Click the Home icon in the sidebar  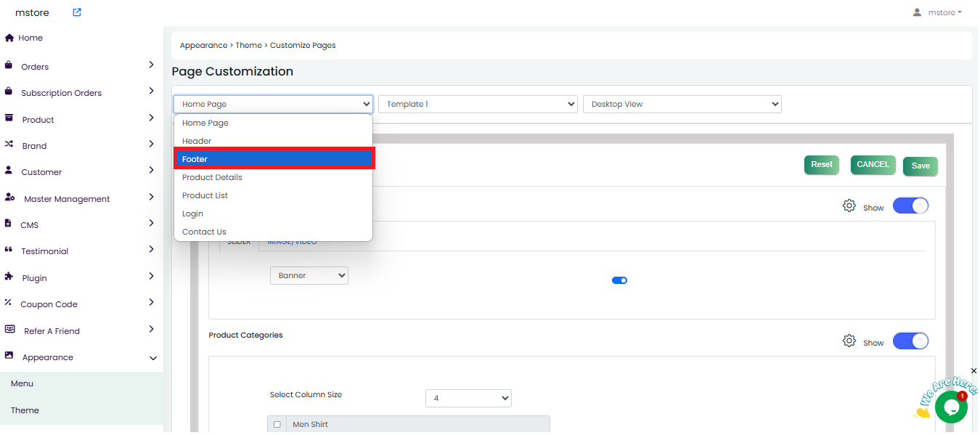pos(9,38)
